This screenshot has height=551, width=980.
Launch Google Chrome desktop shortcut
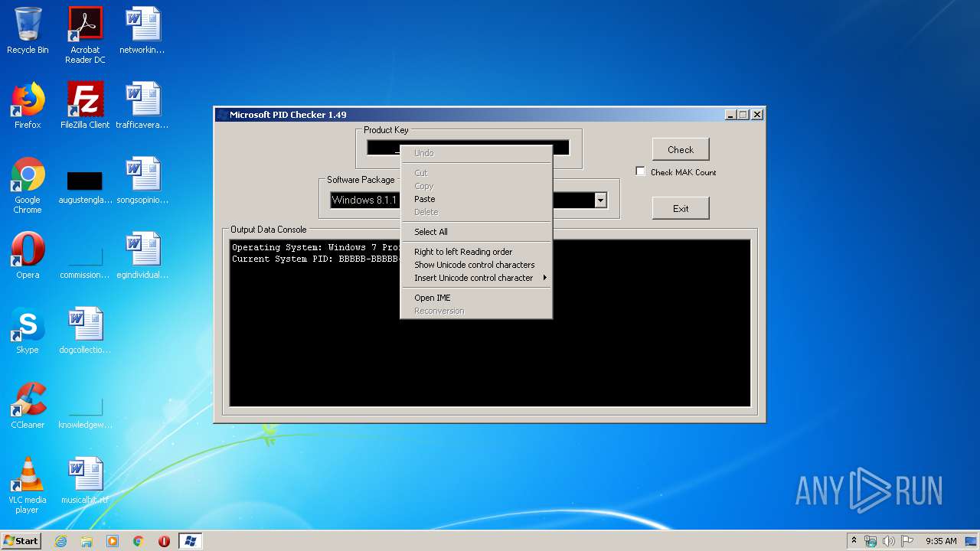[28, 185]
